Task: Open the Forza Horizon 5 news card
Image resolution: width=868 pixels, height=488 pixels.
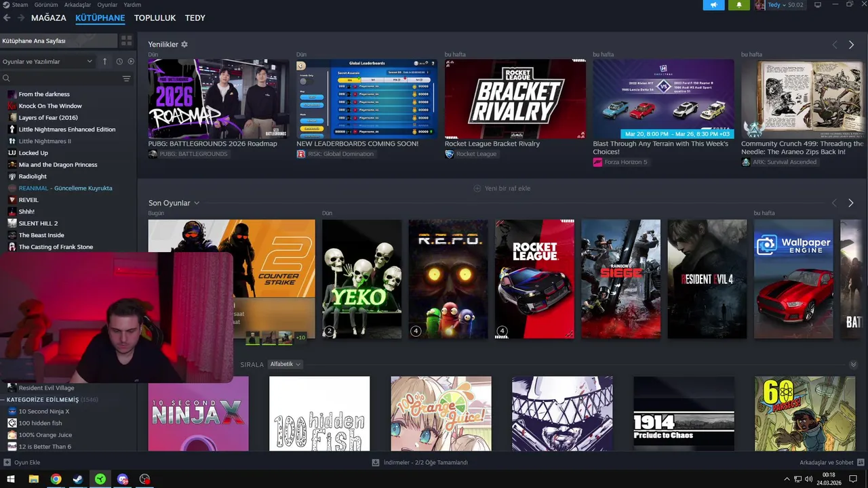Action: (x=663, y=99)
